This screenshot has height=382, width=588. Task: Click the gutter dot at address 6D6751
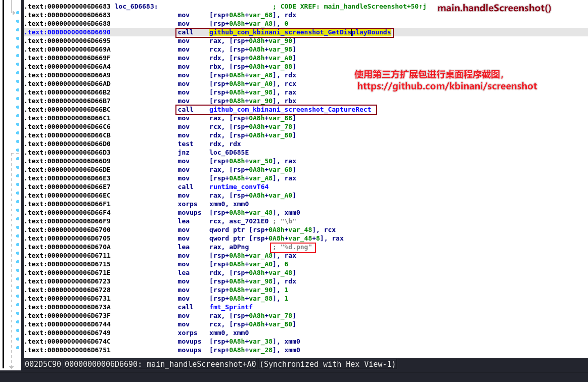click(x=18, y=350)
